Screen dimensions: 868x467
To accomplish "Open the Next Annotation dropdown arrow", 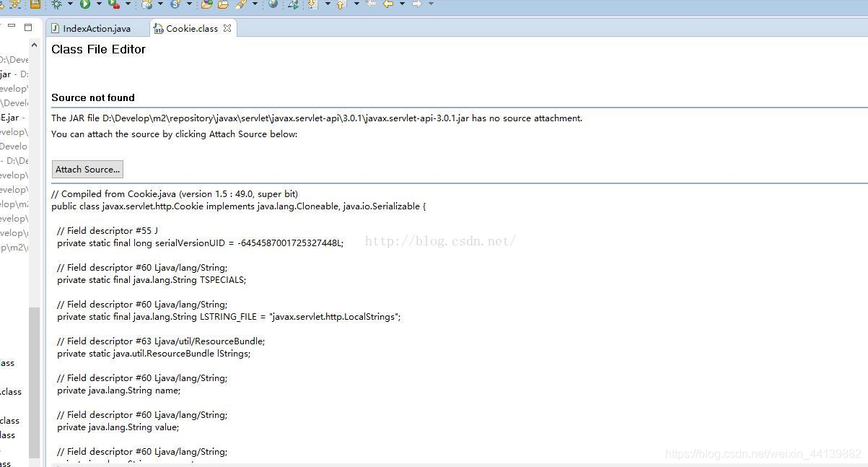I will pos(328,4).
